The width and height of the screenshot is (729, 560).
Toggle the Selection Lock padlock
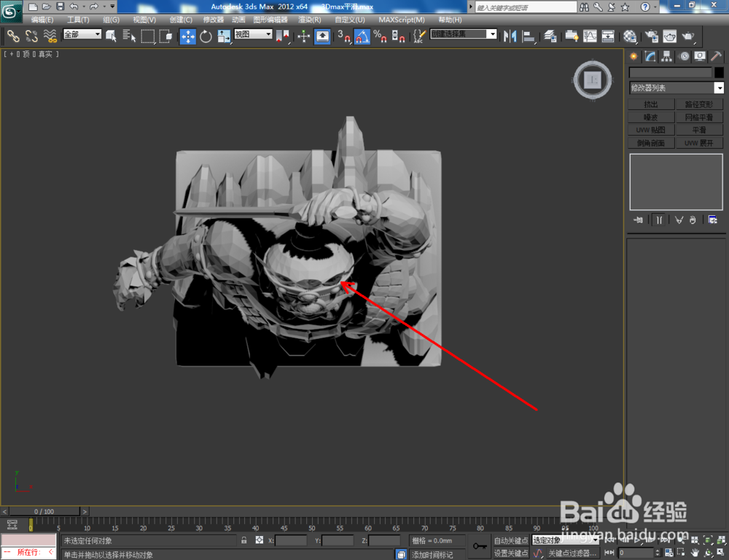click(x=244, y=540)
